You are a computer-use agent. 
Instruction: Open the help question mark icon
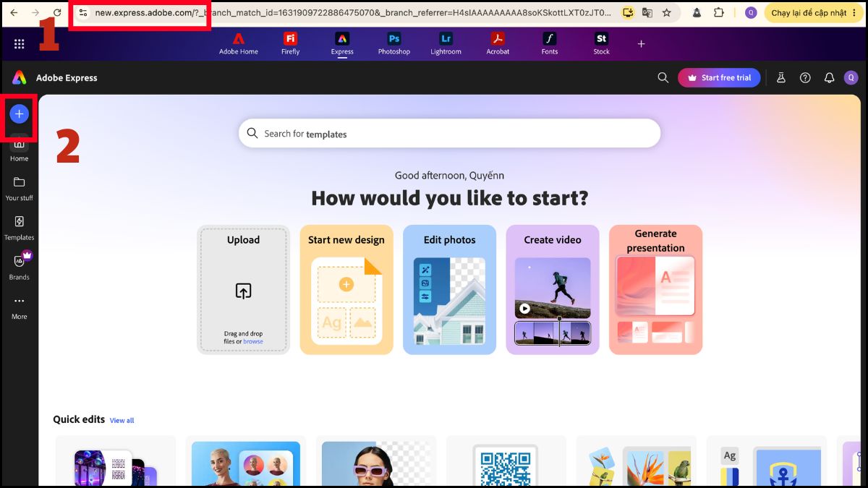point(805,77)
